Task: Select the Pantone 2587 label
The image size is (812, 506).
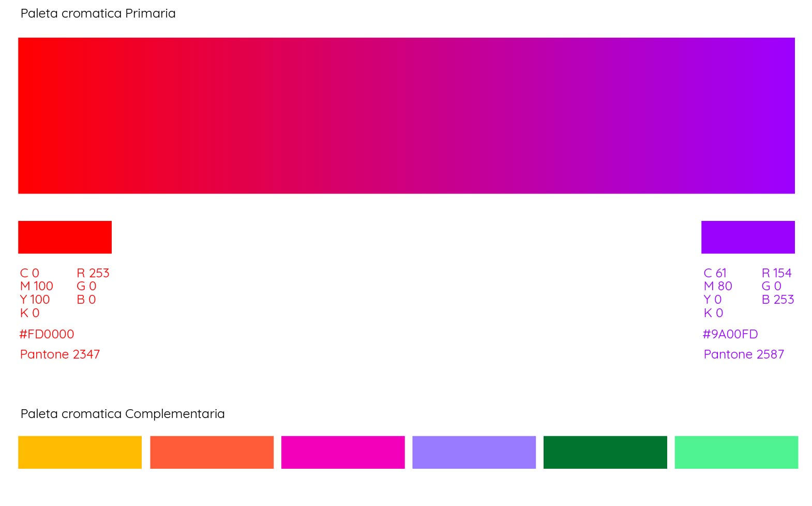Action: pos(744,354)
